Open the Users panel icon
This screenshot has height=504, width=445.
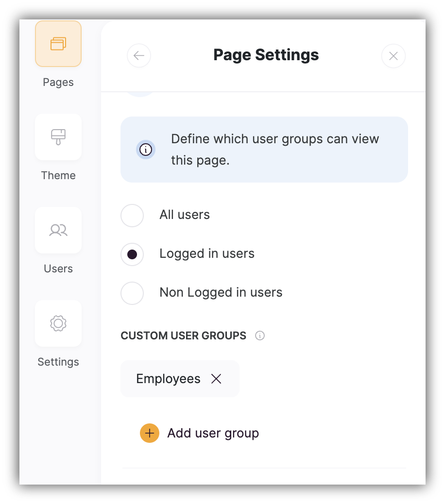58,230
